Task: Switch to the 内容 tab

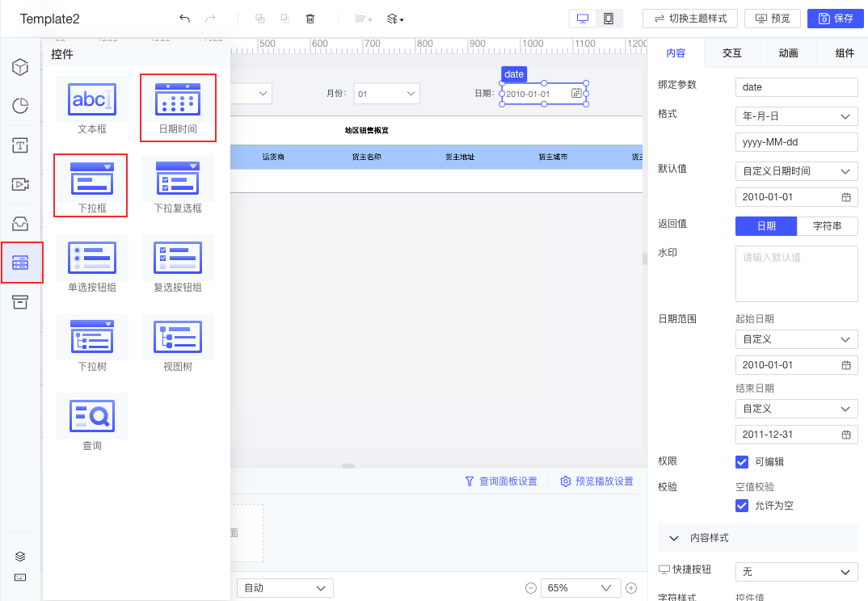Action: [x=676, y=53]
